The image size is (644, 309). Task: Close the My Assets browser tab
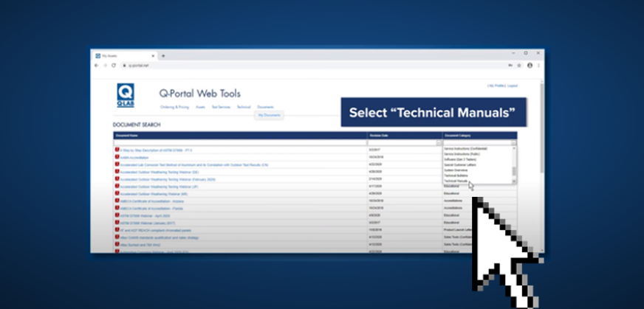point(153,56)
